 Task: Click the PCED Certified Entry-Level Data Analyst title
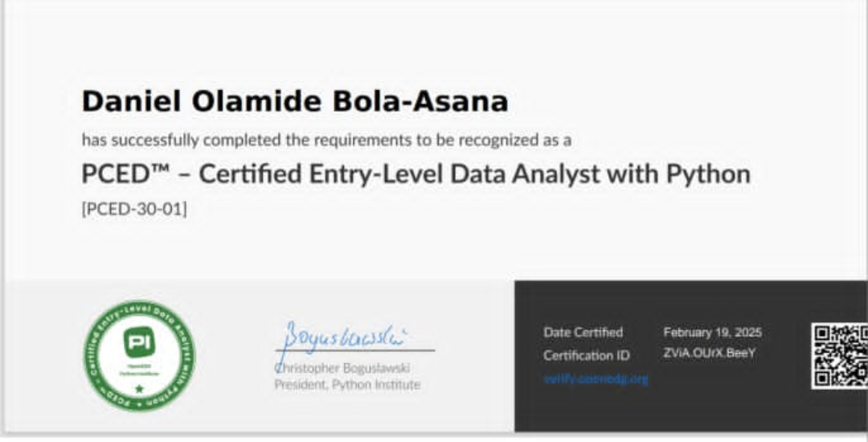click(416, 174)
